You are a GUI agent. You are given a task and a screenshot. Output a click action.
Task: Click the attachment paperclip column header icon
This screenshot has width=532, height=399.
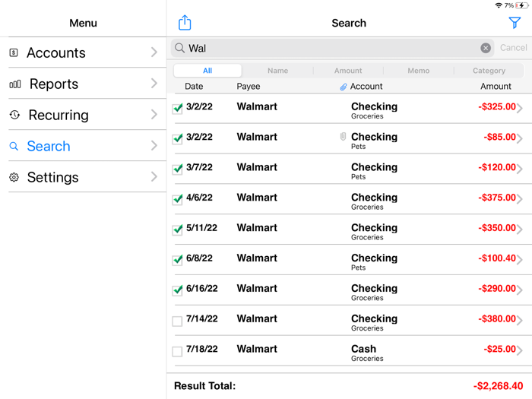tap(343, 87)
